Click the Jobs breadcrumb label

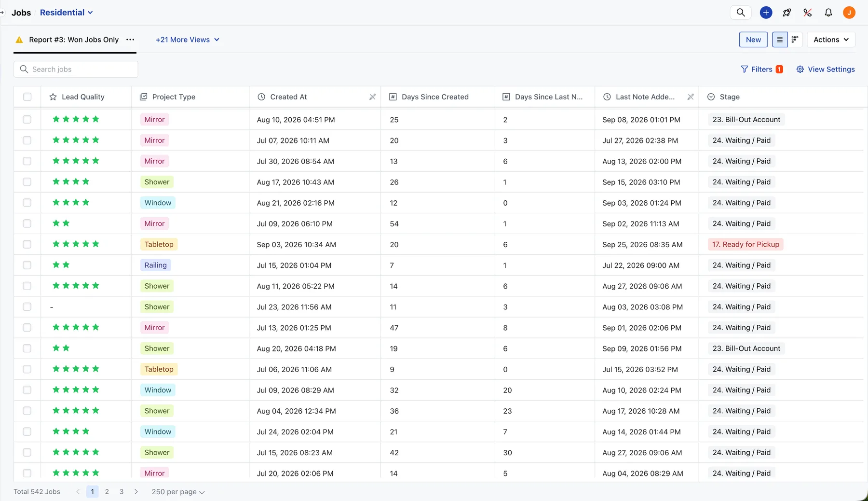(x=21, y=13)
